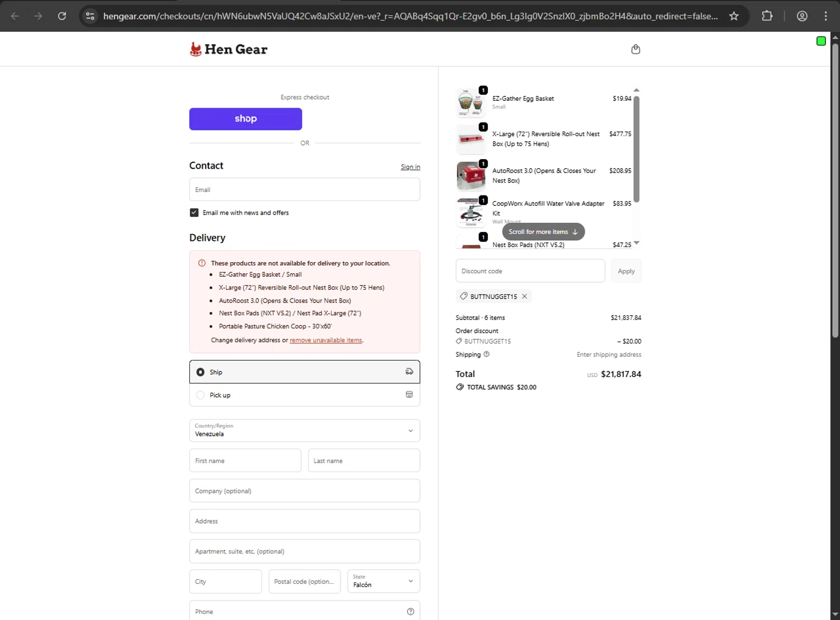Click the Discount code field
Viewport: 840px width, 620px height.
(530, 271)
